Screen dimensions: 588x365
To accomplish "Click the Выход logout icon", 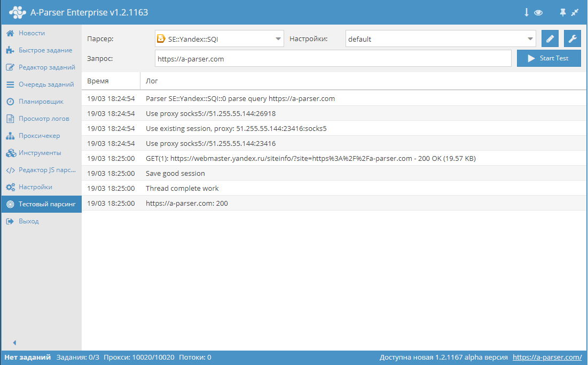I will (x=10, y=221).
